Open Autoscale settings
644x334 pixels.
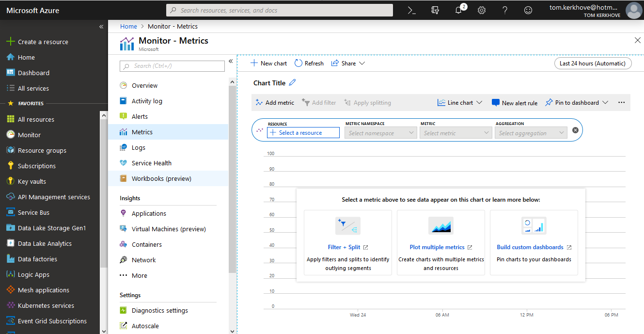[x=168, y=326]
